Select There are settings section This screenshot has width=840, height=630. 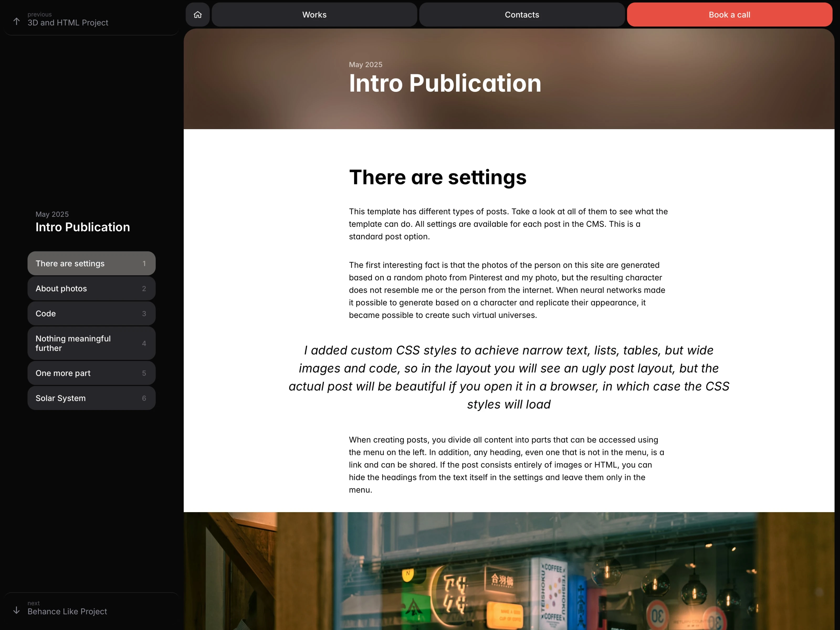(91, 264)
